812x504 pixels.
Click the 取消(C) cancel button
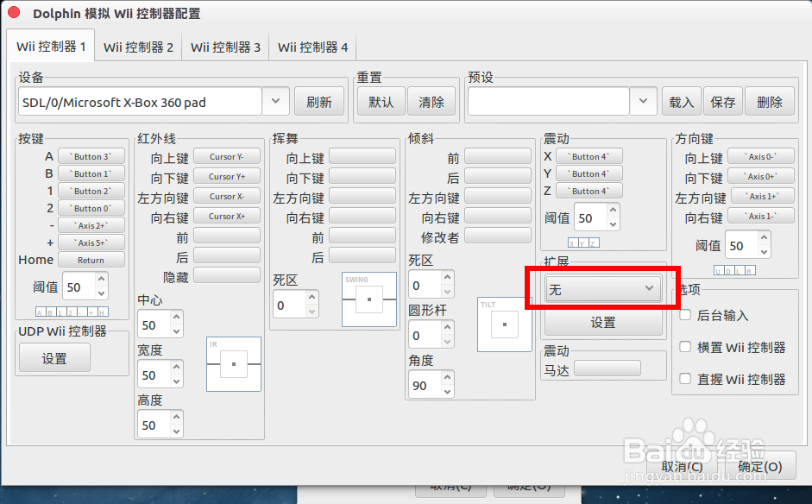coord(682,467)
